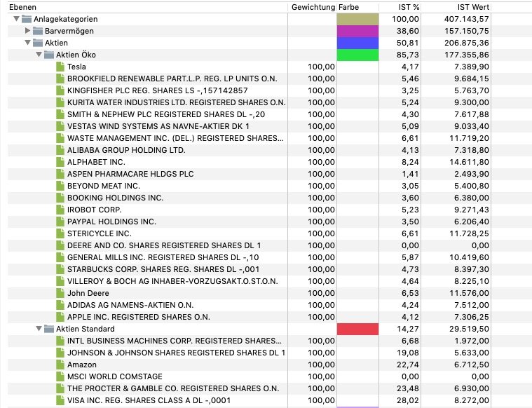Click the Beyond Meat document icon
The width and height of the screenshot is (532, 408).
click(60, 186)
